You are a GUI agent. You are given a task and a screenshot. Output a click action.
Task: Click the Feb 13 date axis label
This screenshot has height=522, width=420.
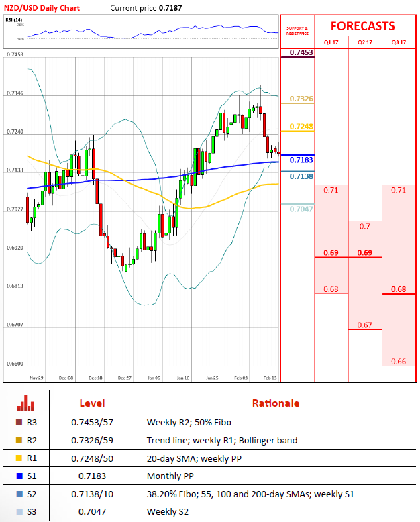point(270,378)
